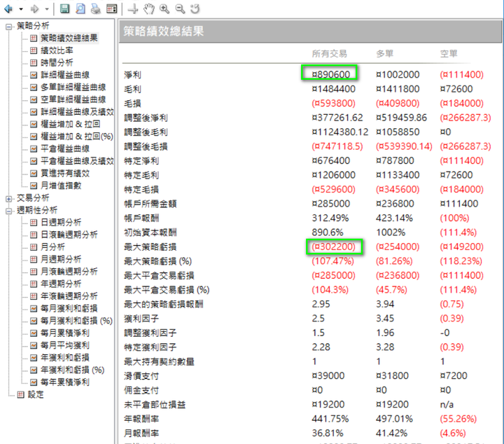Click the Print icon in toolbar
The height and width of the screenshot is (444, 504).
pyautogui.click(x=95, y=9)
